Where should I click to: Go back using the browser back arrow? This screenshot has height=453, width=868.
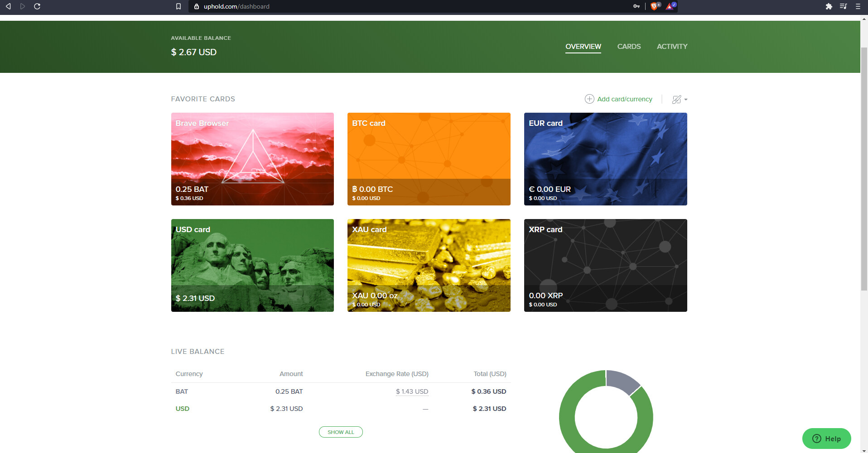(8, 6)
